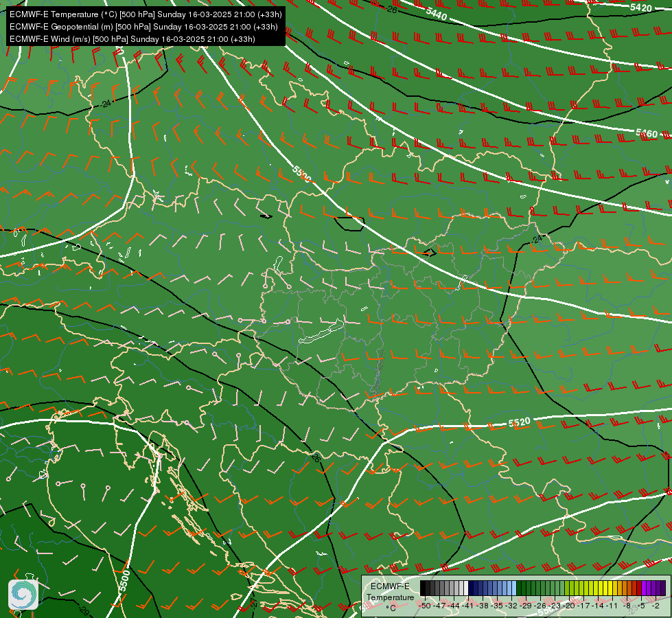The height and width of the screenshot is (618, 672).
Task: Click the bright purple -5 legend swatch
Action: pos(644,588)
